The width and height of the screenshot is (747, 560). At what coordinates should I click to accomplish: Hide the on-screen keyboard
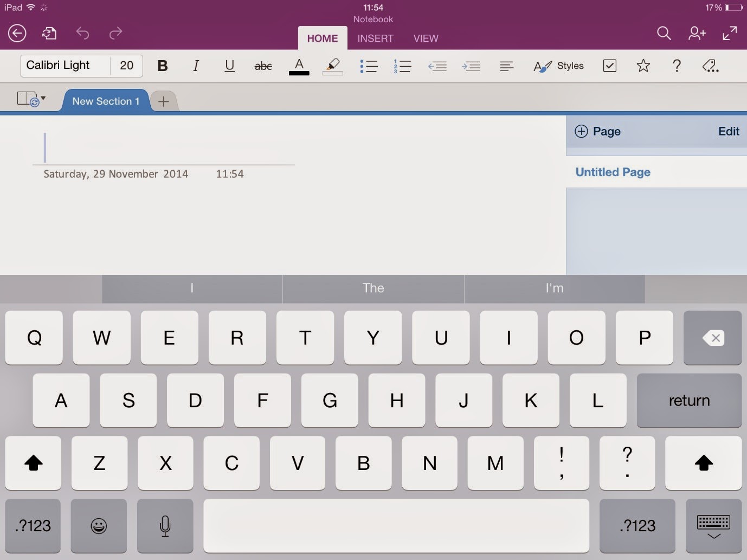pyautogui.click(x=713, y=526)
